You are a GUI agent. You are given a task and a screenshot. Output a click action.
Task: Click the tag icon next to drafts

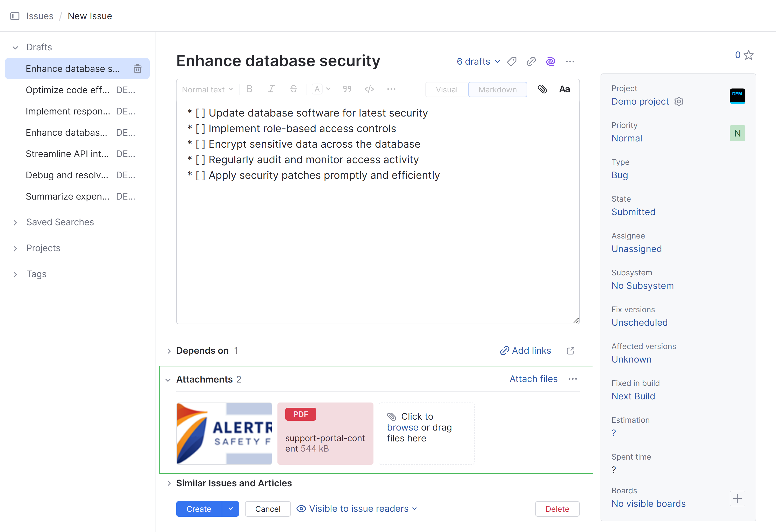pyautogui.click(x=511, y=62)
